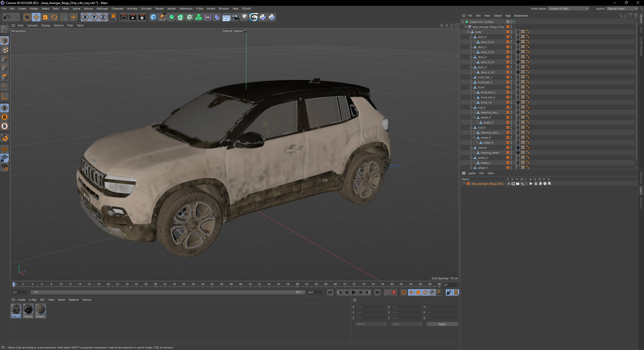Click Record Active Objects button
The height and width of the screenshot is (350, 644).
click(x=387, y=292)
